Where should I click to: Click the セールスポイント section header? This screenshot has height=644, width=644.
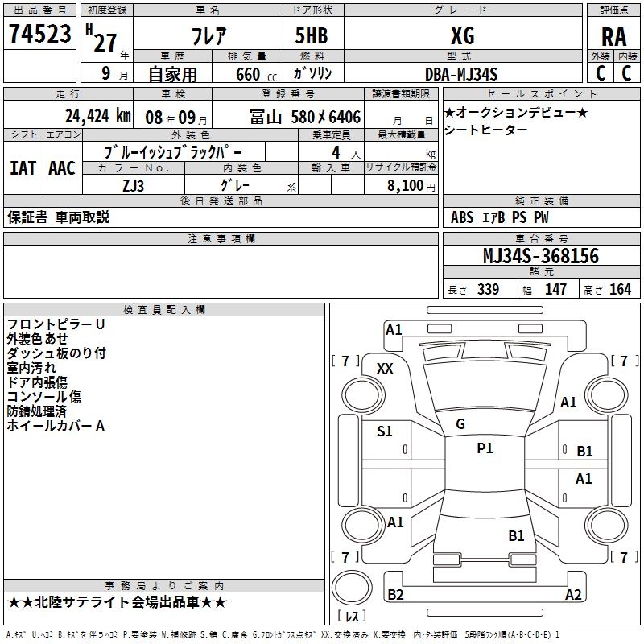(541, 94)
